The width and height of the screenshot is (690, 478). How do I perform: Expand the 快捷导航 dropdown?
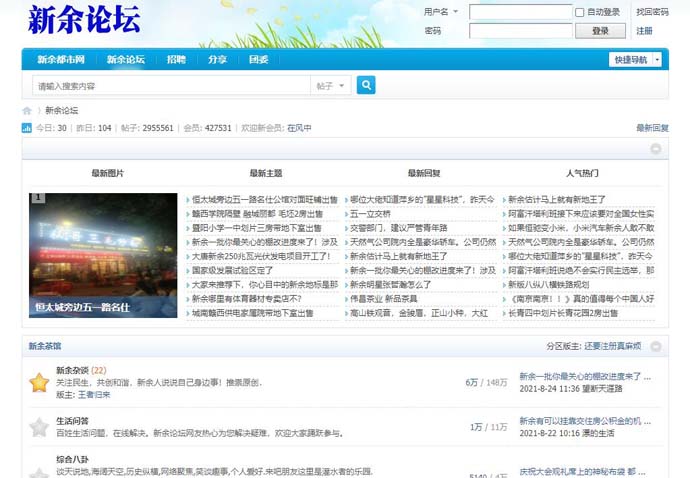tap(635, 60)
